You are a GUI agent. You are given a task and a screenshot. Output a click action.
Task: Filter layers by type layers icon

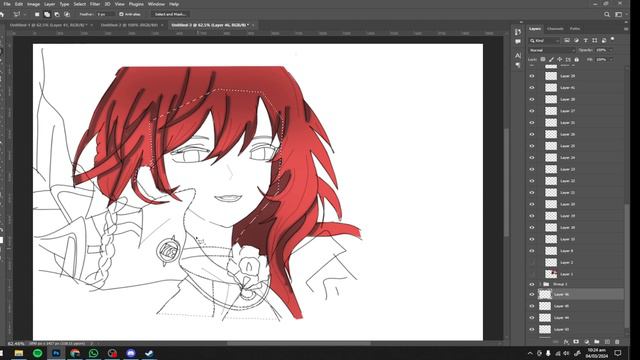[586, 40]
